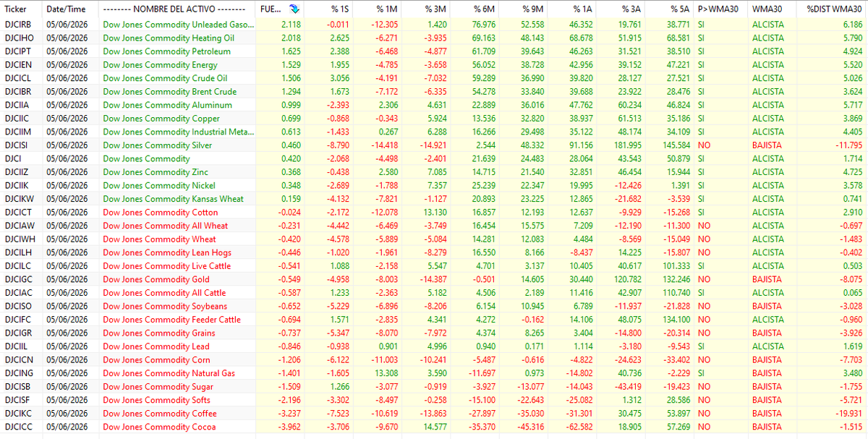Select ticker DJCISI
The height and width of the screenshot is (439, 868).
click(16, 145)
